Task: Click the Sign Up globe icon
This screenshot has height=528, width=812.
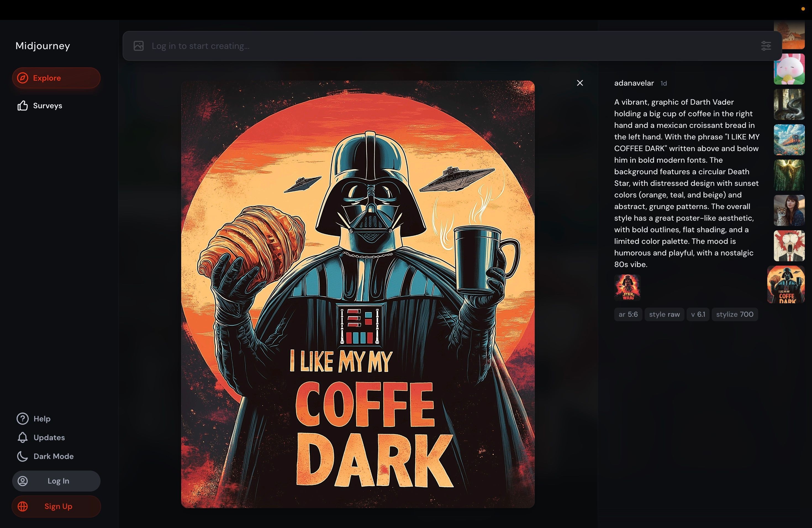Action: click(x=23, y=506)
